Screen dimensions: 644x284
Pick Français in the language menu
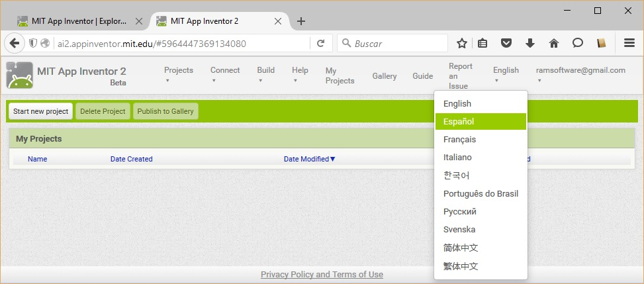(x=459, y=140)
